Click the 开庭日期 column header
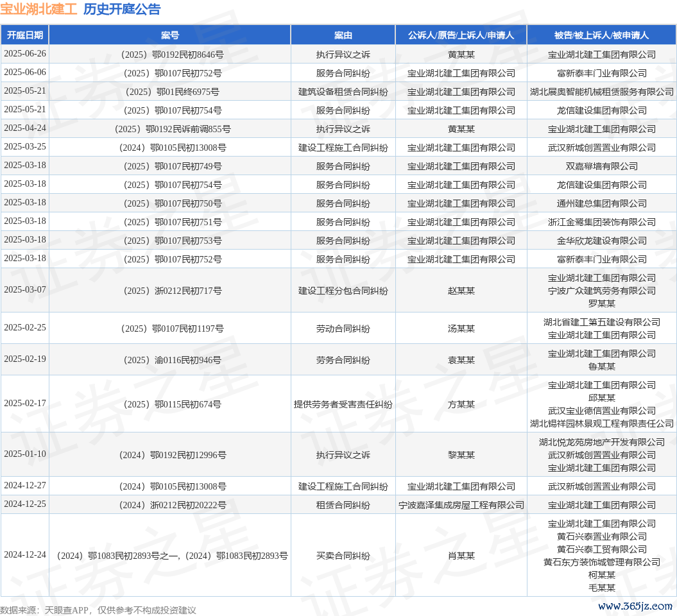 pyautogui.click(x=25, y=35)
